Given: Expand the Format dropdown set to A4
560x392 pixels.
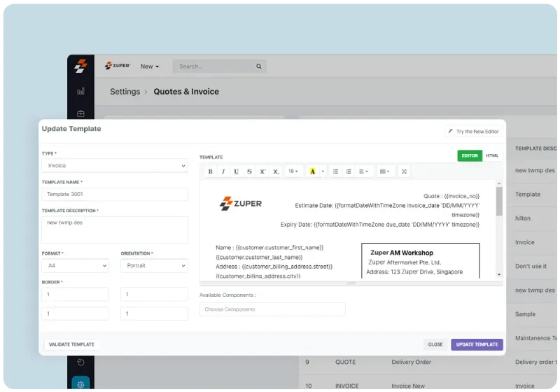Looking at the screenshot, I should (75, 266).
